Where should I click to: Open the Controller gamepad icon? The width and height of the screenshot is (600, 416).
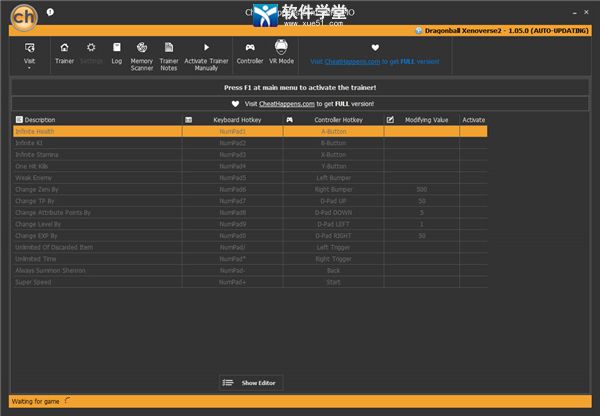tap(250, 48)
